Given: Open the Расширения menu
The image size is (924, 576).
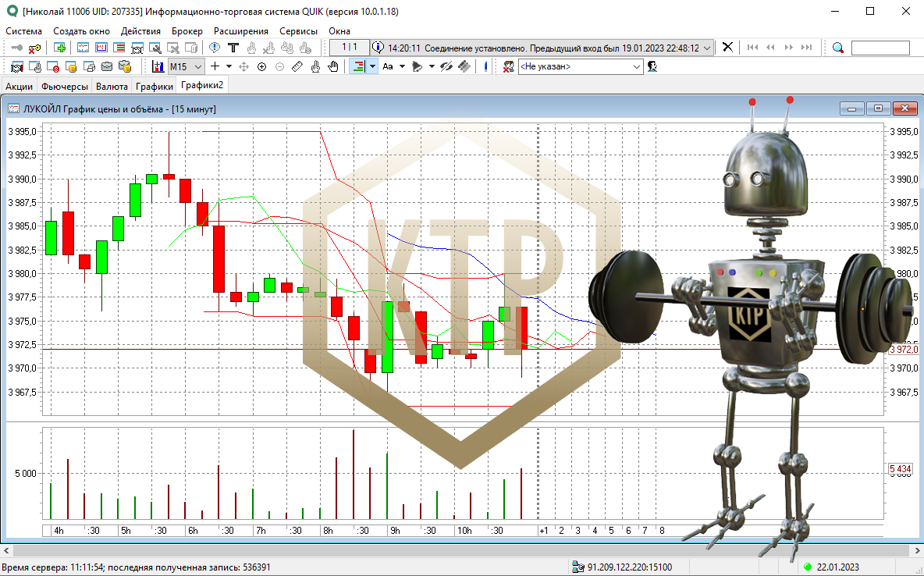Looking at the screenshot, I should [240, 30].
